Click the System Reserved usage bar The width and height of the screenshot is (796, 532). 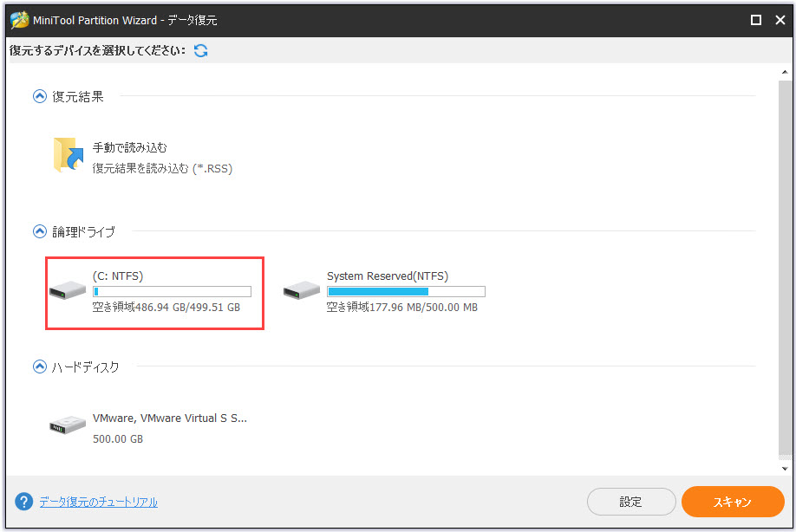tap(406, 292)
